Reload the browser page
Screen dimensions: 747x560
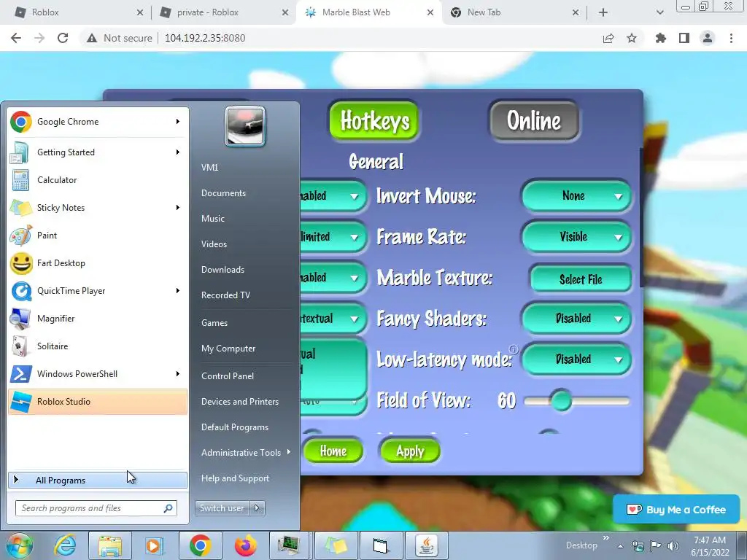(63, 38)
